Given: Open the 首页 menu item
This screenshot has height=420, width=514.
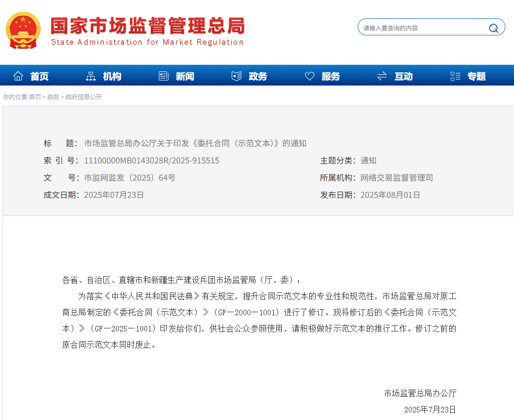Looking at the screenshot, I should click(x=39, y=76).
